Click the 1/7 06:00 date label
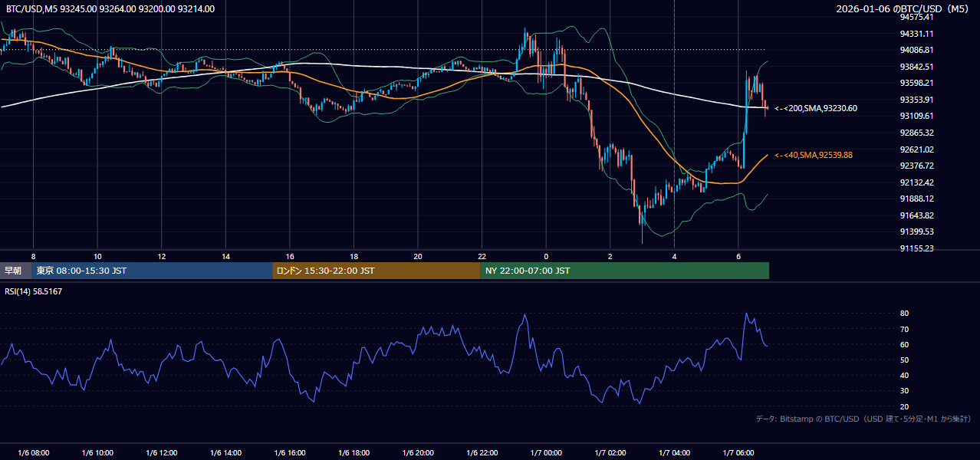Screen dimensions: 980x460 tap(738, 453)
